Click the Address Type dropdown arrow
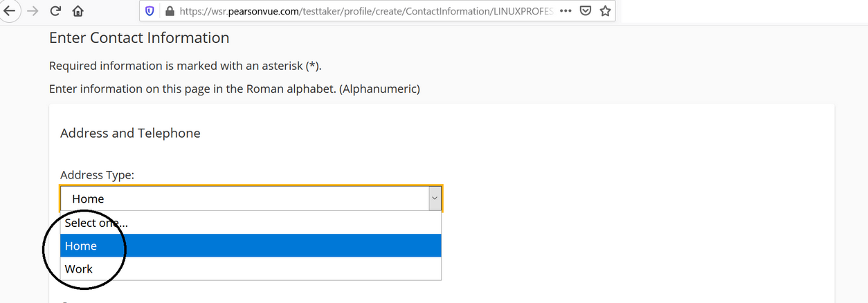 (435, 199)
